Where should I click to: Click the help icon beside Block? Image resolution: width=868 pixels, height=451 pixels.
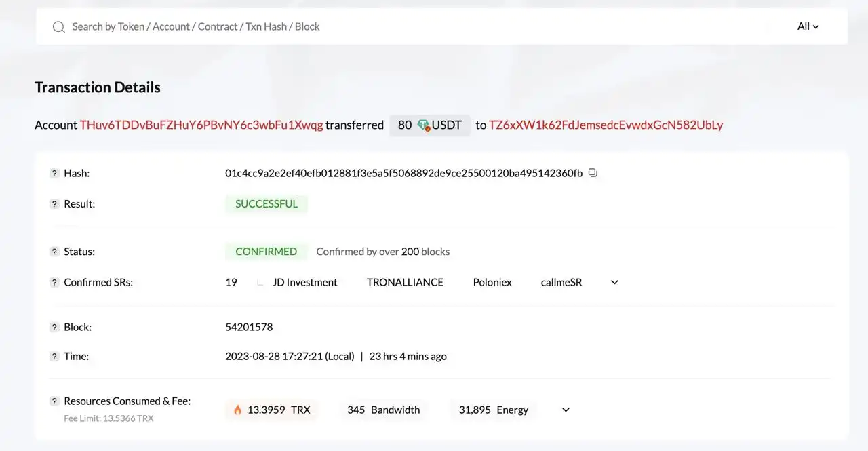(x=54, y=328)
